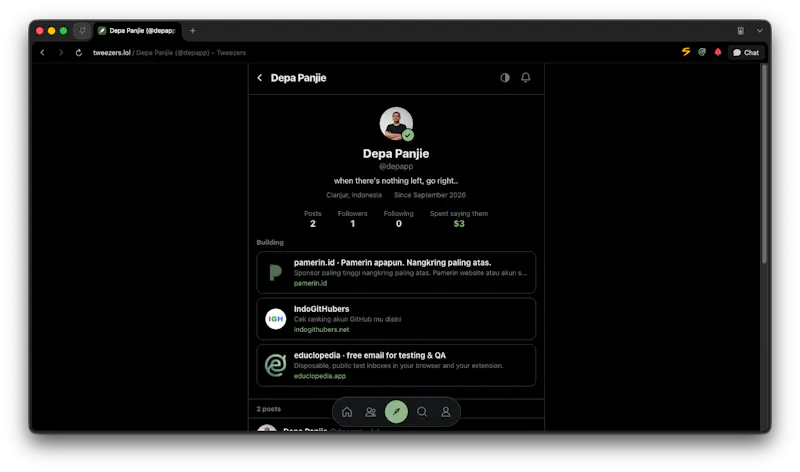
Task: Click the tweezers.lol address bar
Action: [x=169, y=53]
